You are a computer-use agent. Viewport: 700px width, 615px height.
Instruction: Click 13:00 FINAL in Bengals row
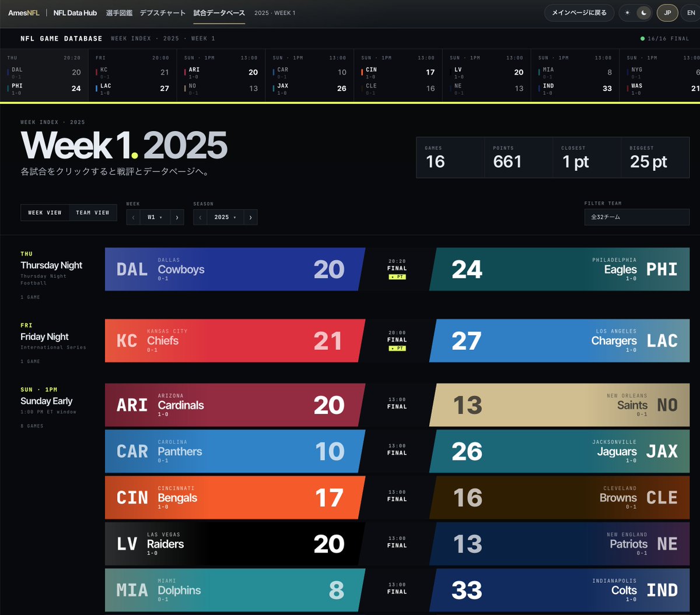click(x=397, y=495)
